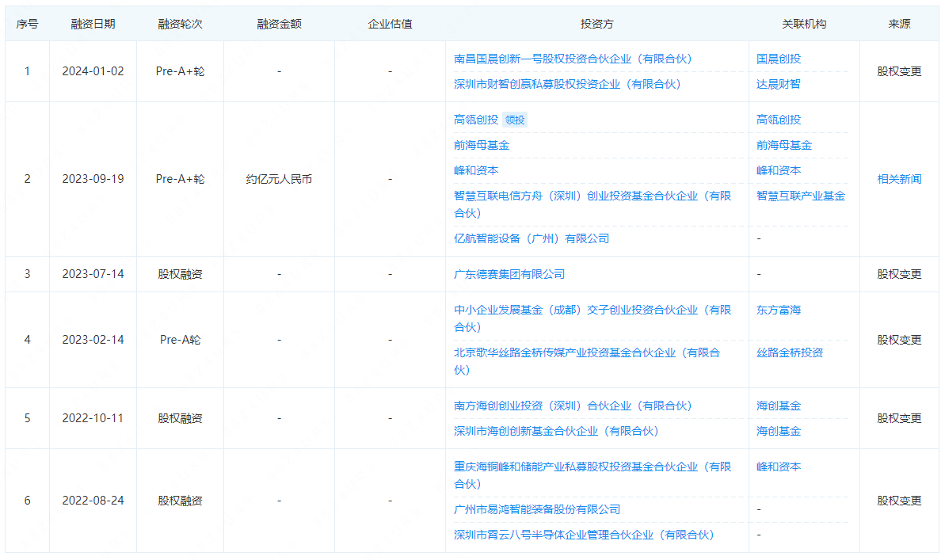The width and height of the screenshot is (945, 560).
Task: Click 股权变更 source in 2022-08-24 row
Action: 899,501
